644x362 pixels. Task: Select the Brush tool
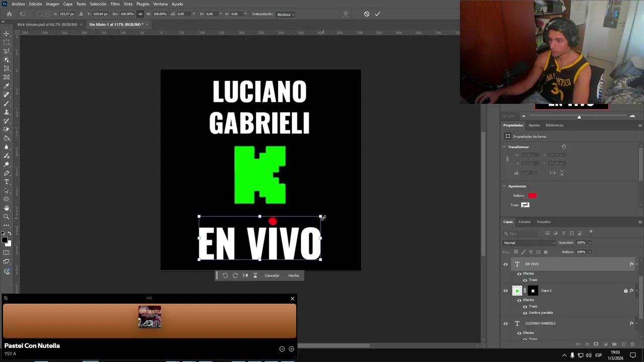click(7, 103)
